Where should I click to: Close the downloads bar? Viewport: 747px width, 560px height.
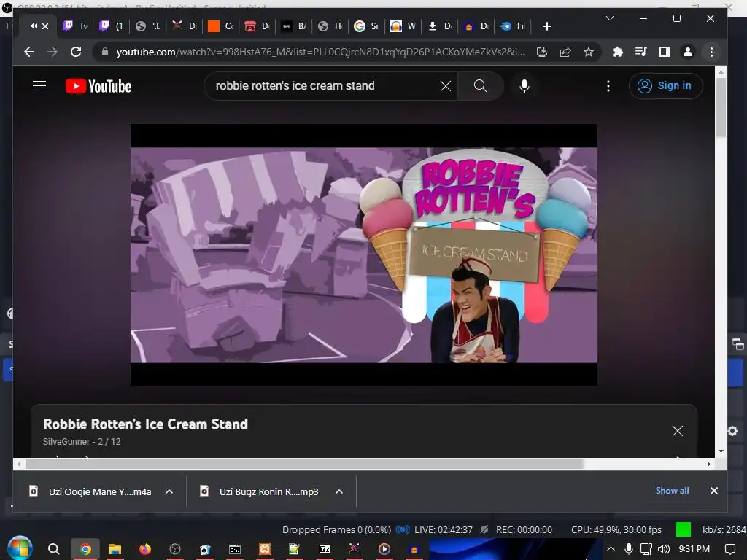click(713, 491)
